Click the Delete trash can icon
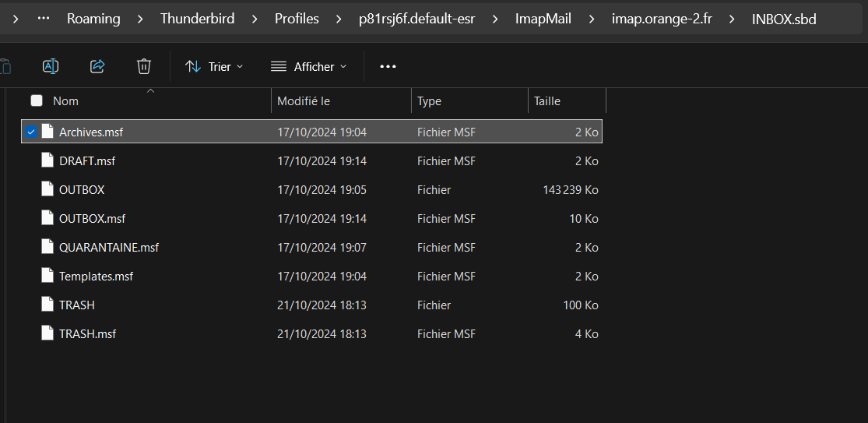The width and height of the screenshot is (868, 423). [144, 67]
